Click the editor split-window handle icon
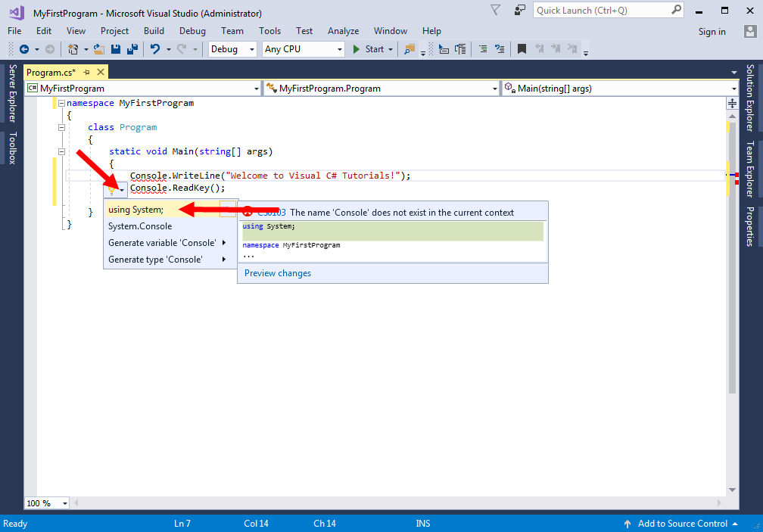763x532 pixels. point(733,103)
